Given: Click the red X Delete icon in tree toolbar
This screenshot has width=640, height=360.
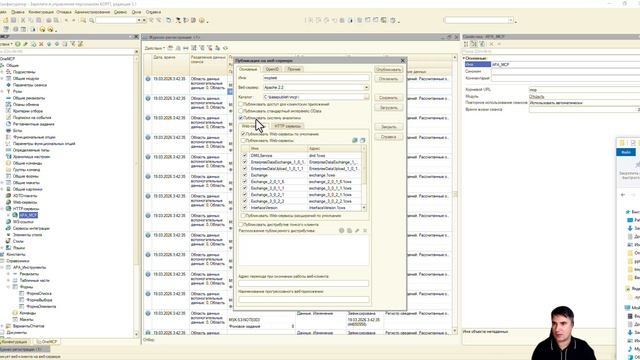Looking at the screenshot, I should 41,44.
